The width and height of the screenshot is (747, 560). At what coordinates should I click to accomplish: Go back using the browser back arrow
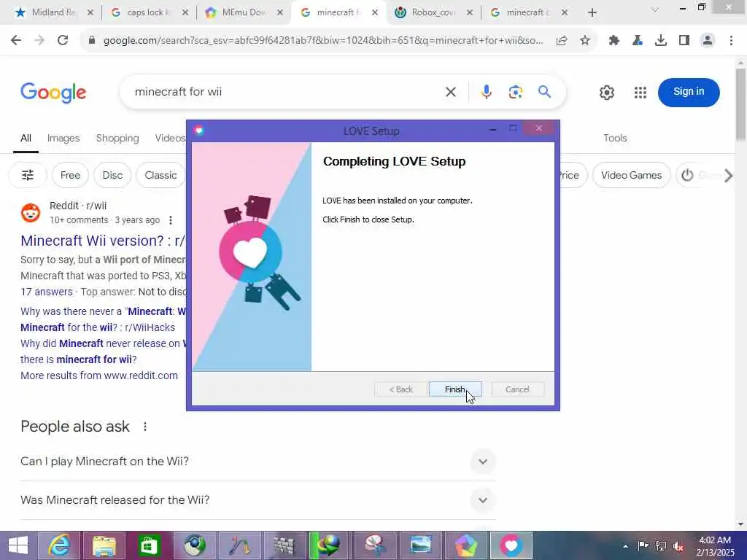(x=16, y=41)
